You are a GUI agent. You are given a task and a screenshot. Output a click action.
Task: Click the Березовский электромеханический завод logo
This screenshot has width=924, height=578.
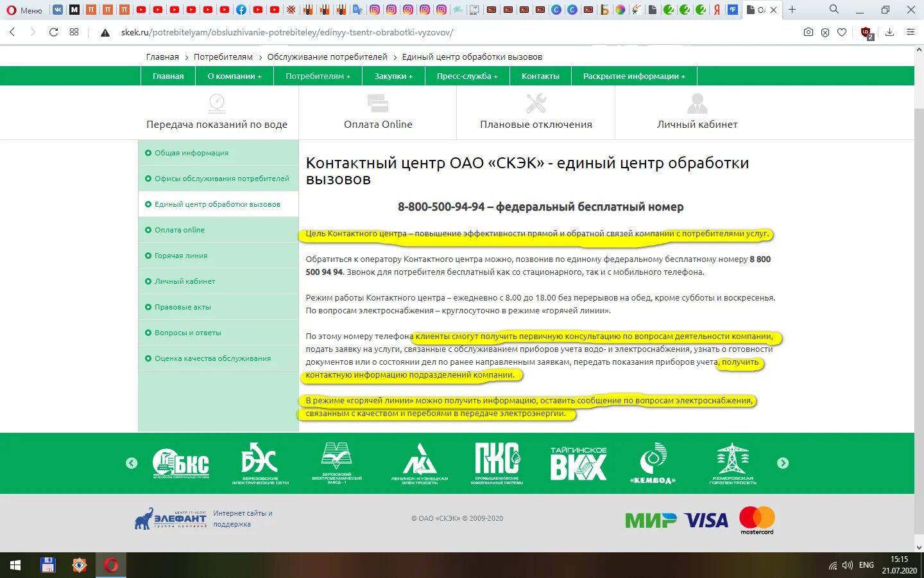[x=337, y=463]
